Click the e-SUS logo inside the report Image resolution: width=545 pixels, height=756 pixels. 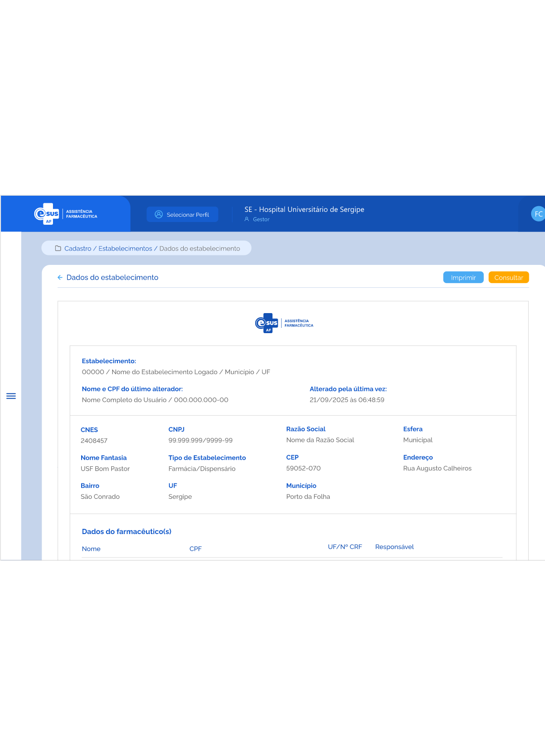point(284,323)
